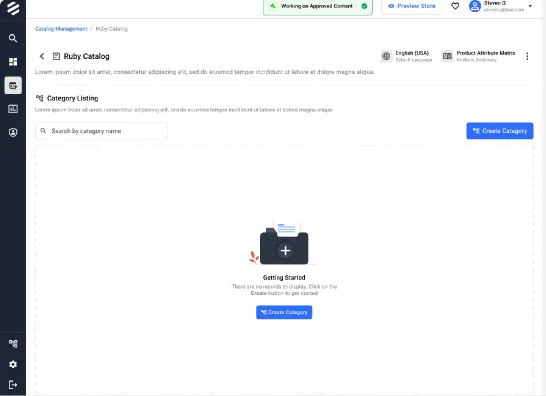Screen dimensions: 546x396
Task: Open the settings gear icon
Action: click(x=13, y=364)
